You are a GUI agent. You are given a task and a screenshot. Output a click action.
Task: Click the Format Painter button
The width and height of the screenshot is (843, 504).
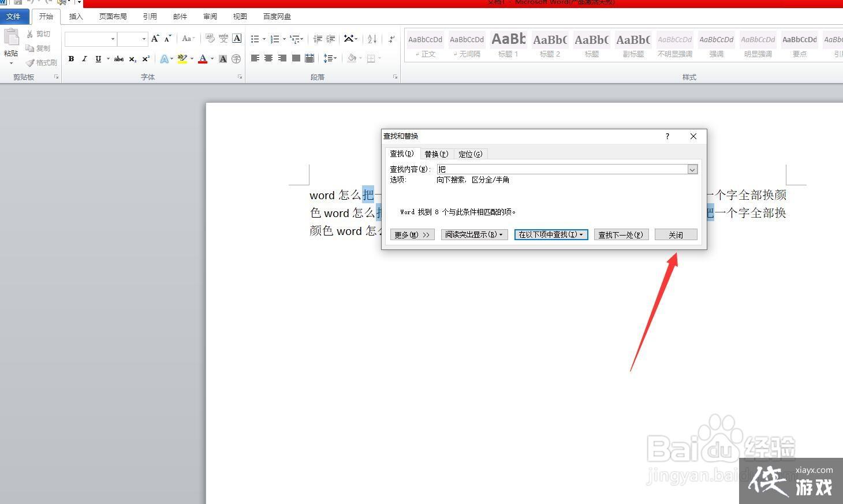(42, 62)
